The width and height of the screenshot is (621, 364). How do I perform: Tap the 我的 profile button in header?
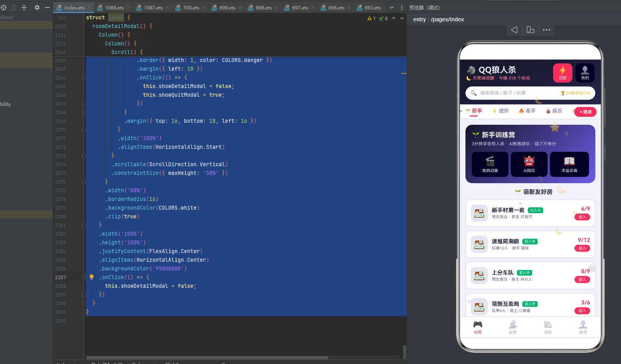tap(585, 73)
